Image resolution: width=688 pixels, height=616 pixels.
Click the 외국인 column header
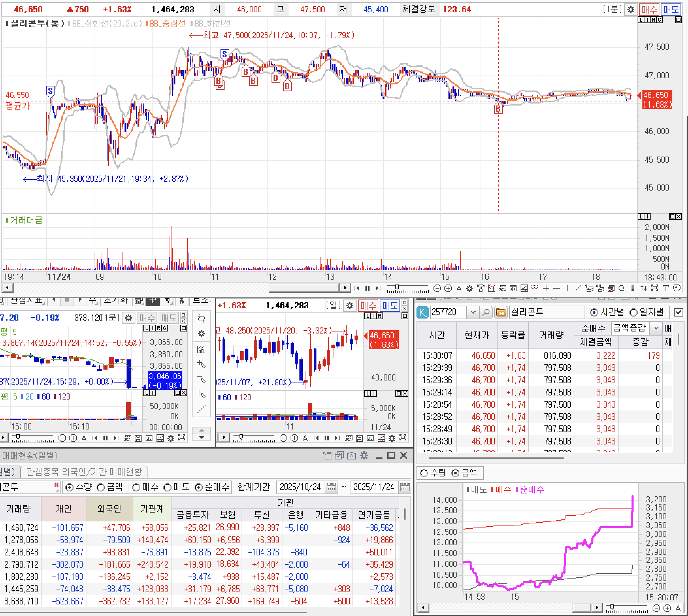(109, 508)
